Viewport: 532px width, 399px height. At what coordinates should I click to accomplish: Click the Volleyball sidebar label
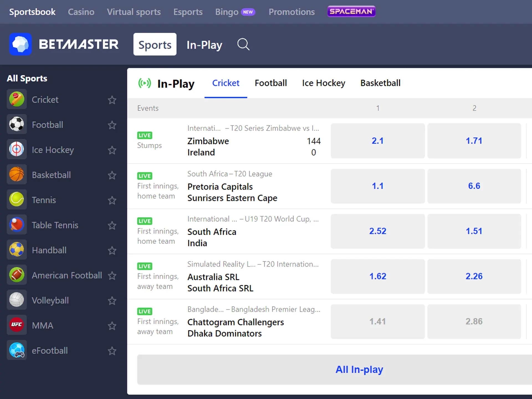(x=50, y=301)
